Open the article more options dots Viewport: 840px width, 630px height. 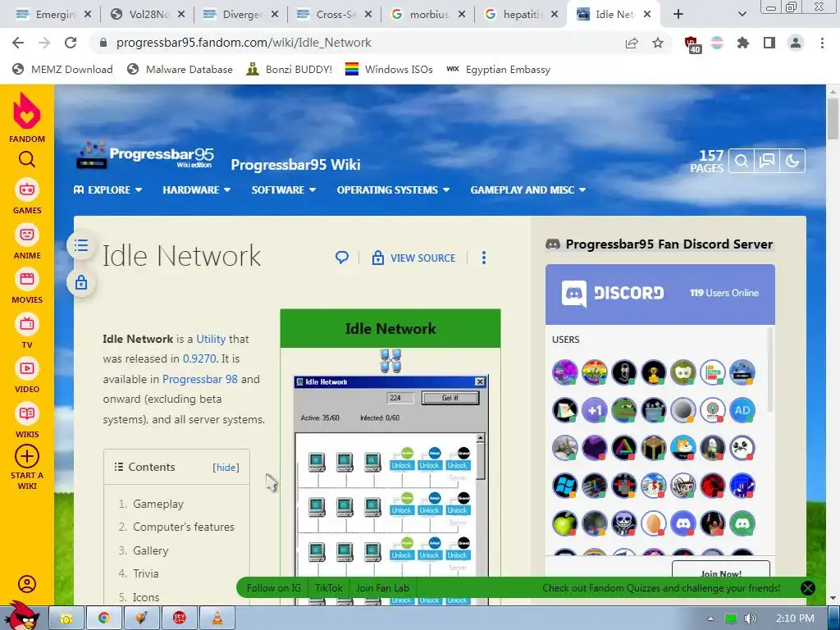[484, 258]
